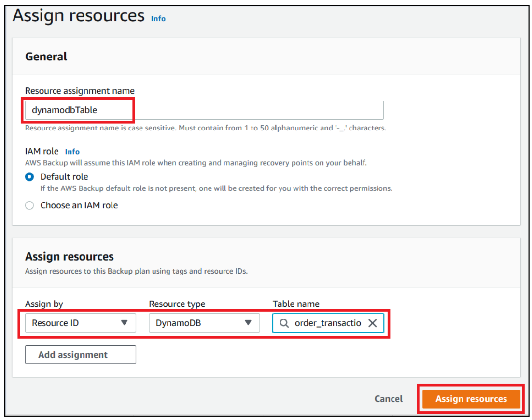Select Choose an IAM role option
The image size is (532, 420).
pyautogui.click(x=29, y=205)
